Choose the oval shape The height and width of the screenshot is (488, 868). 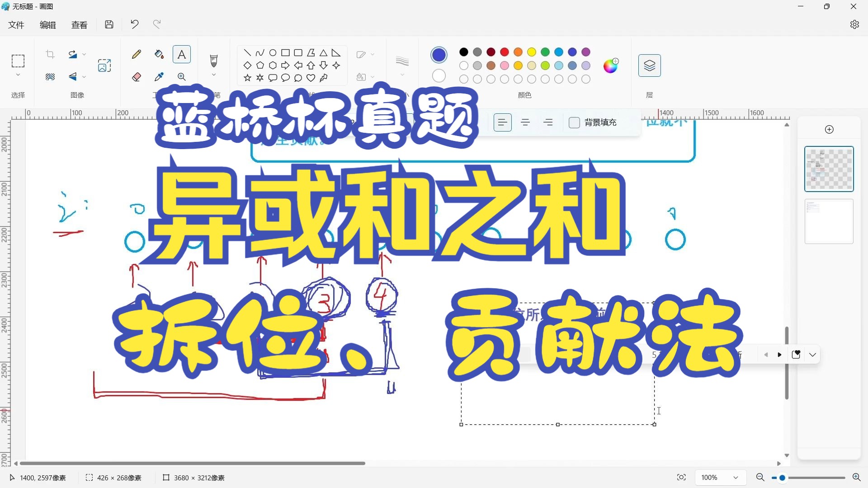[273, 53]
